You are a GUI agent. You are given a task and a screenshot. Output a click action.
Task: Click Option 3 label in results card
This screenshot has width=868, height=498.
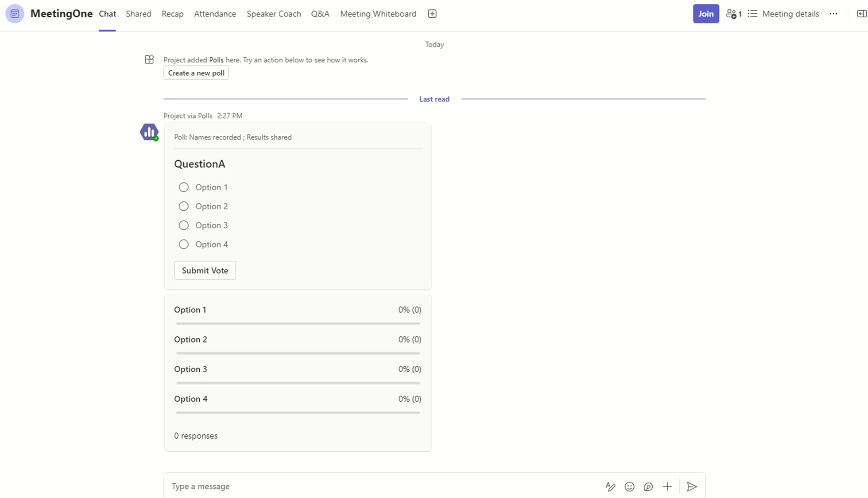coord(190,369)
